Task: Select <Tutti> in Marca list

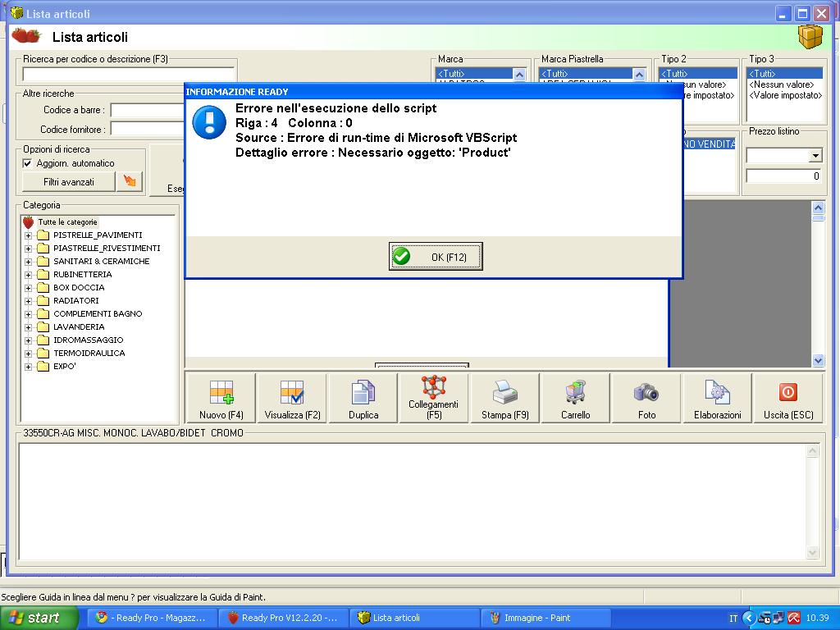Action: 475,74
